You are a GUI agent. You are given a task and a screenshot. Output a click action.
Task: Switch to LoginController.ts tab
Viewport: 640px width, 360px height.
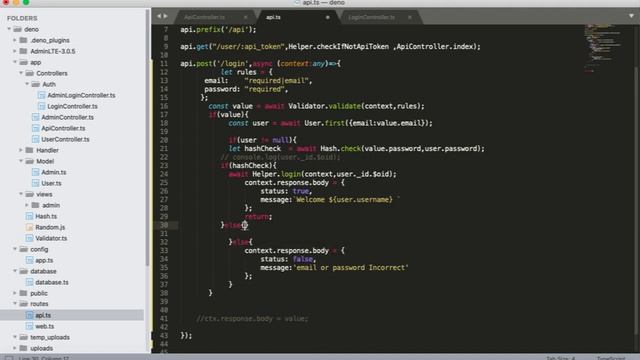pos(371,17)
